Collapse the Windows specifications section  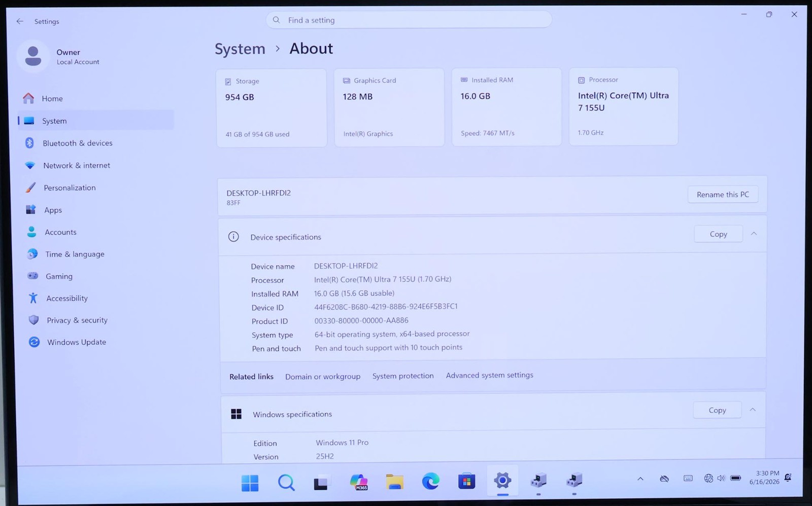753,410
